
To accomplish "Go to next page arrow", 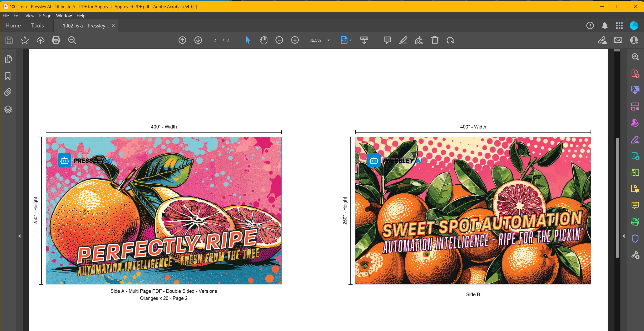I will click(x=198, y=40).
